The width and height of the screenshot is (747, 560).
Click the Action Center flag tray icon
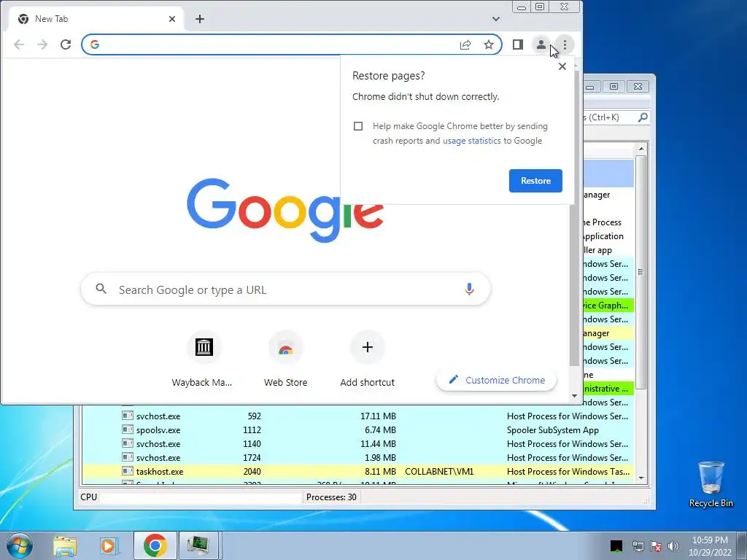[656, 546]
